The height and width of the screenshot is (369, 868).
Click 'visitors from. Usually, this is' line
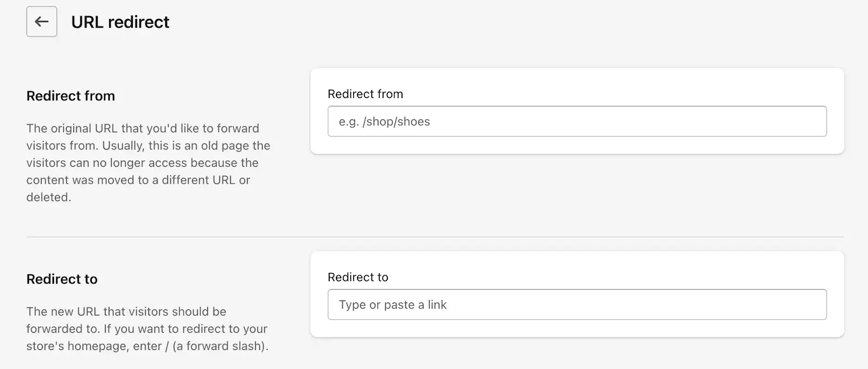click(x=148, y=146)
